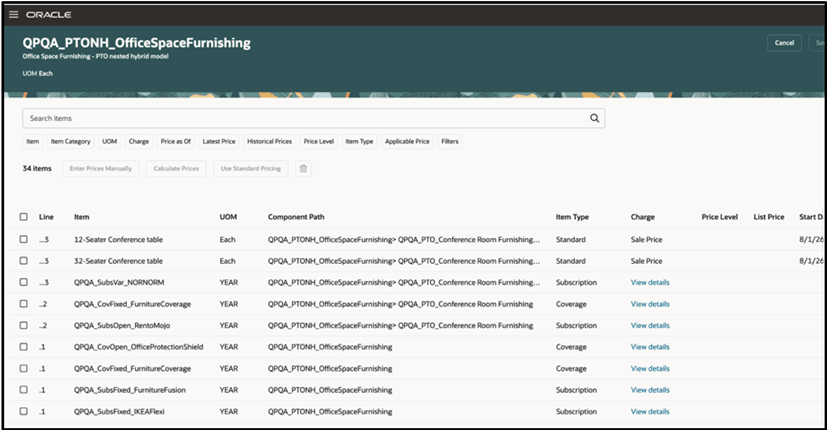The width and height of the screenshot is (829, 432).
Task: Open the Filters chip
Action: (x=450, y=142)
